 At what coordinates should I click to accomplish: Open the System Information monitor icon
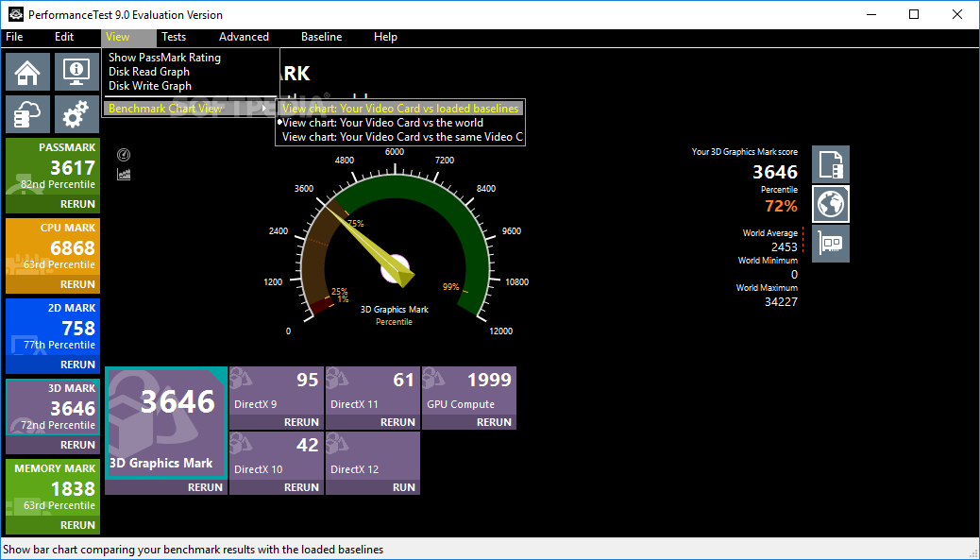(x=76, y=73)
